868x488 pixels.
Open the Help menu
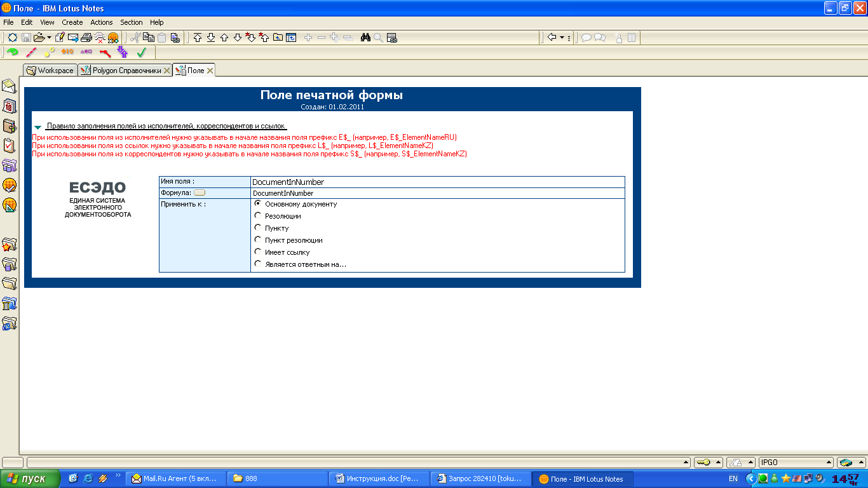[157, 22]
